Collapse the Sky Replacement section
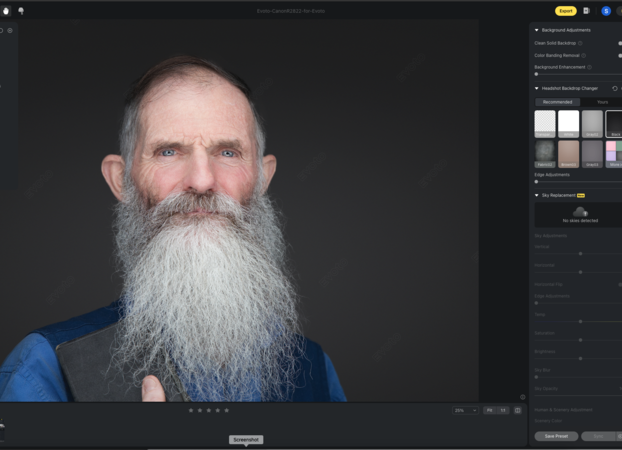This screenshot has width=622, height=450. point(537,195)
